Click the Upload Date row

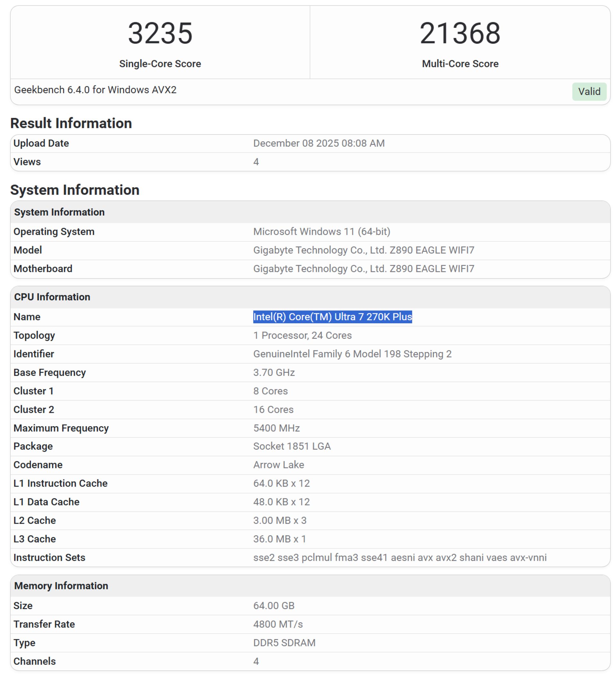(x=41, y=143)
